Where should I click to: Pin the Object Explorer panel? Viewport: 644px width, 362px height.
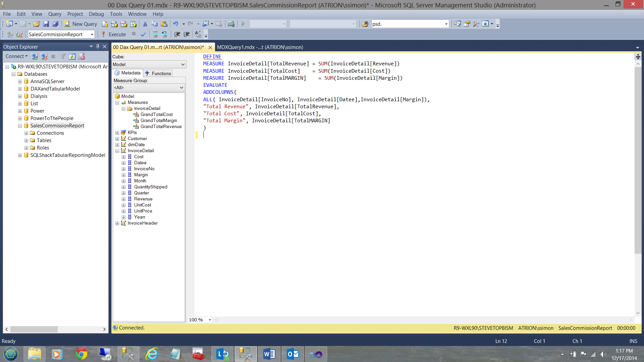coord(98,47)
